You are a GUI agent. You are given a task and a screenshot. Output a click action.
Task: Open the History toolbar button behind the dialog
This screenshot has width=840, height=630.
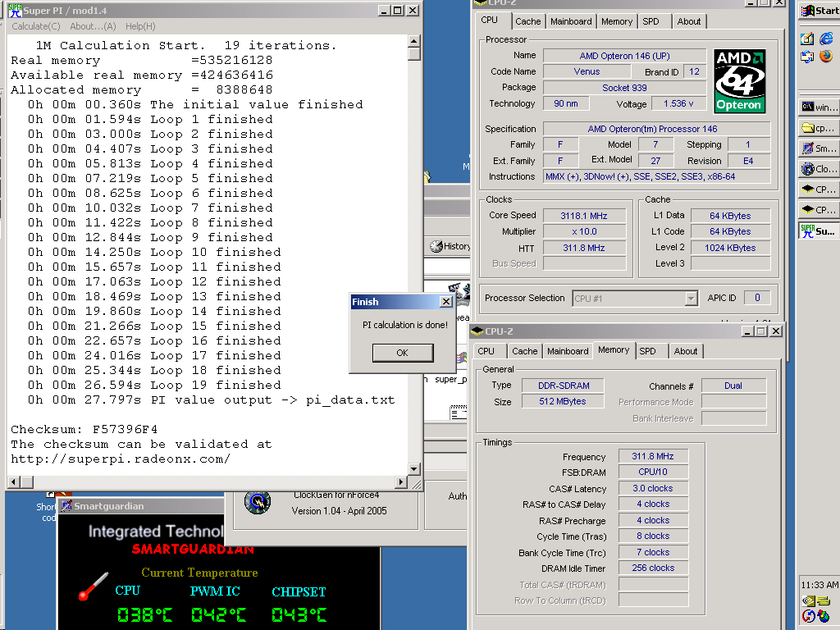pos(450,246)
